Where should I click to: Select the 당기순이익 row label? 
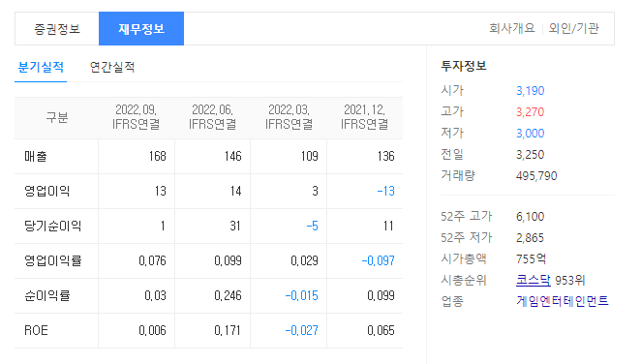(x=53, y=226)
